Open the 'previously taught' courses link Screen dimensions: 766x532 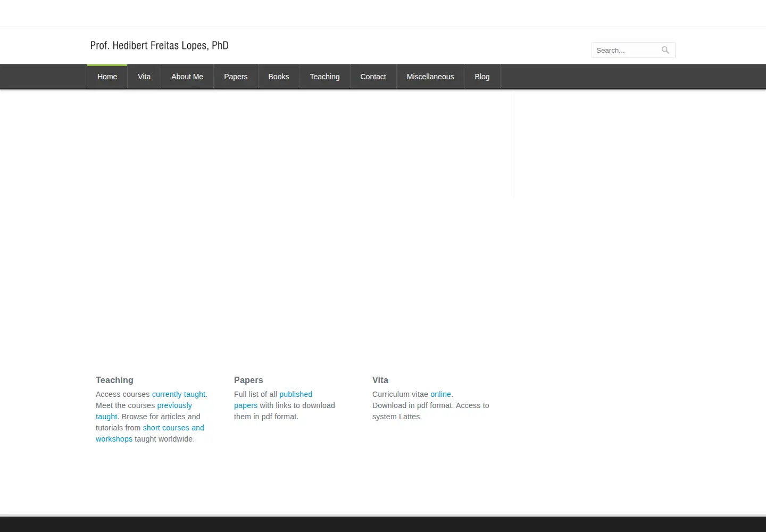(174, 405)
